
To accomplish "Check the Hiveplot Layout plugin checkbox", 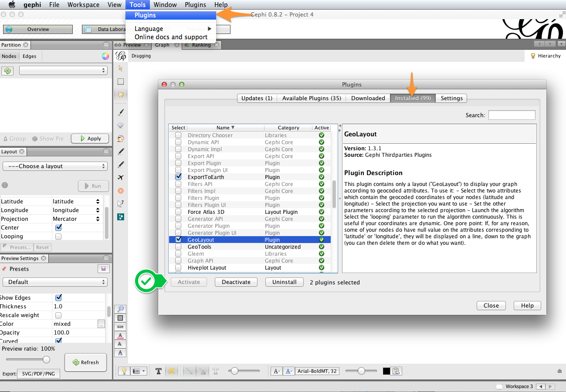I will 178,267.
